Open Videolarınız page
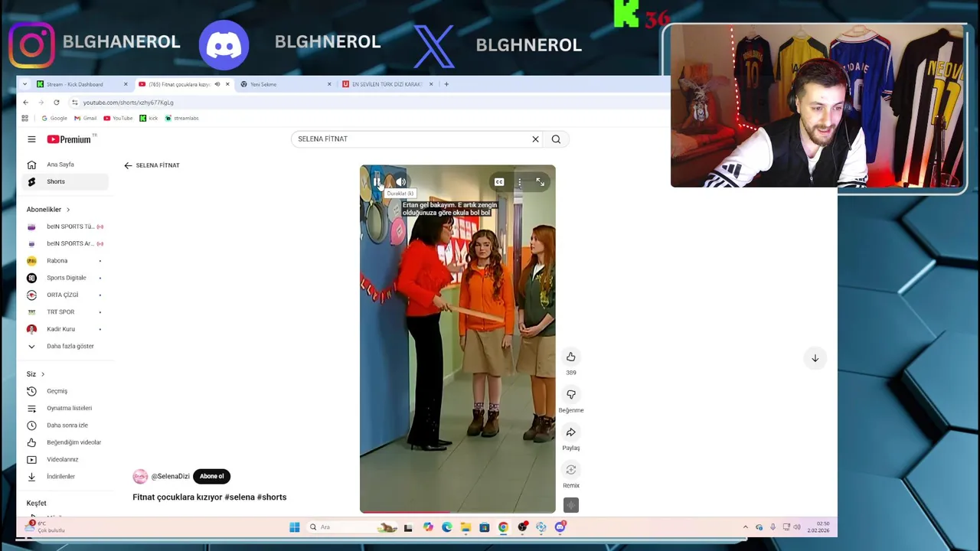This screenshot has width=980, height=551. click(64, 459)
